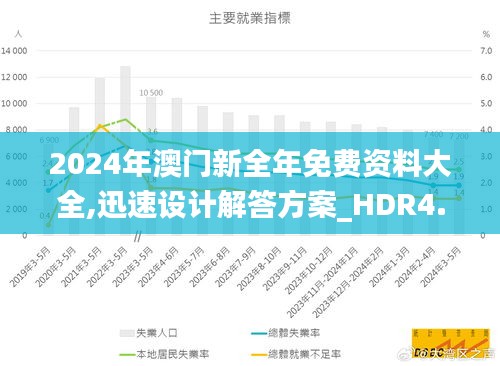The image size is (500, 366).
Task: Click the 7 200 data label
Action: click(459, 136)
